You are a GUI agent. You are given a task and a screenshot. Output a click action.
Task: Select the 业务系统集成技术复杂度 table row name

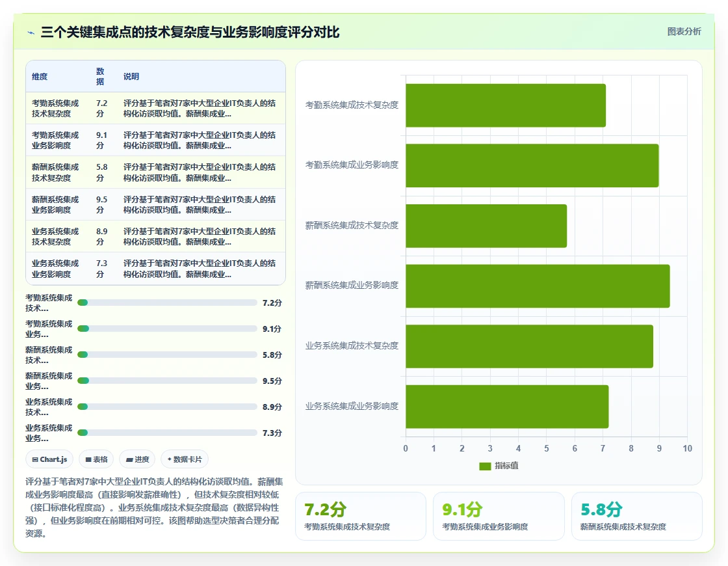point(55,237)
